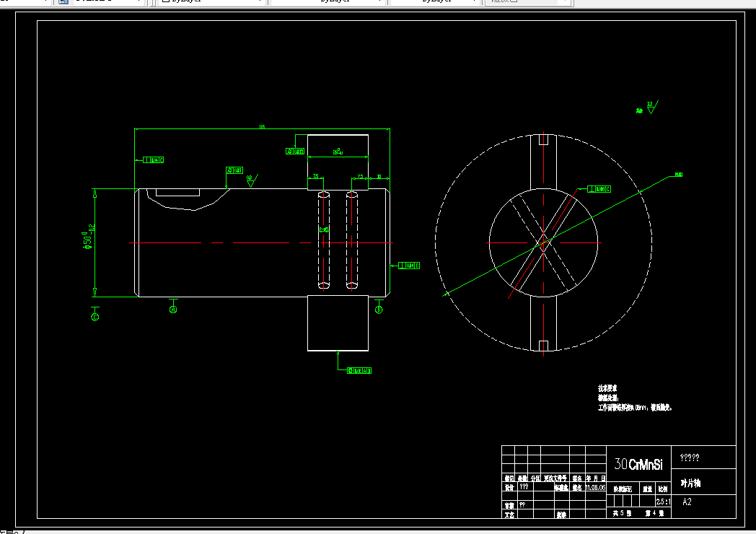Click the tolerance frame beside the circular view
This screenshot has height=534, width=756.
599,189
